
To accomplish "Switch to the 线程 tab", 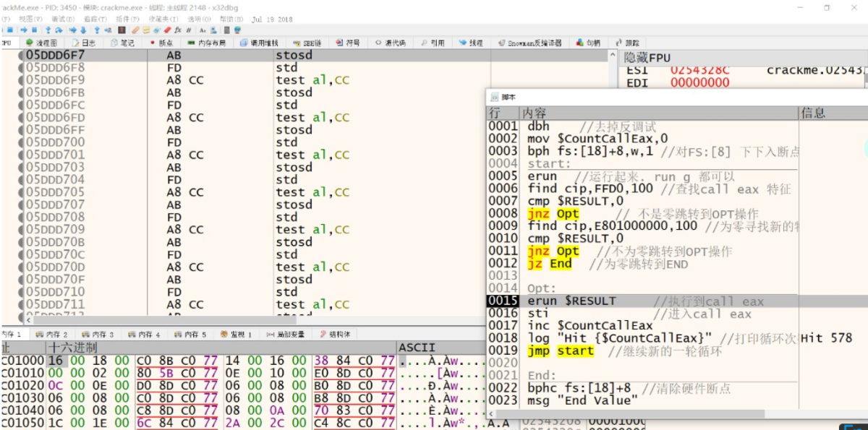I will (471, 43).
